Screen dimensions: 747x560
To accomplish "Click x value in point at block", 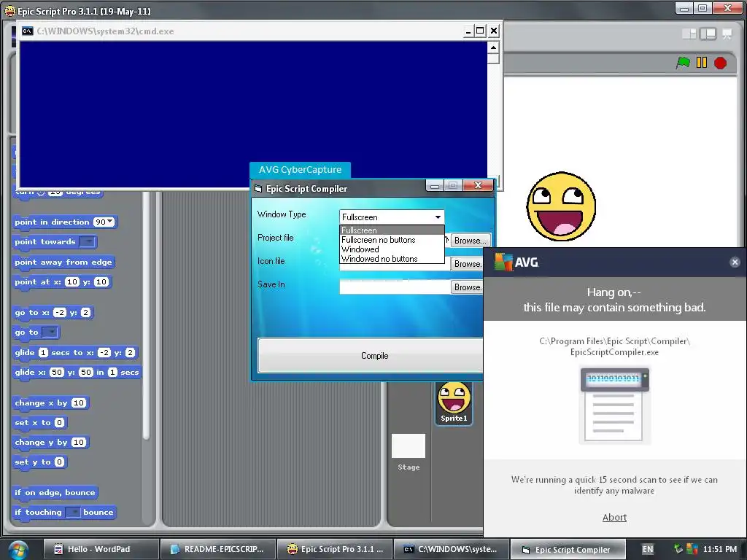I will [x=72, y=282].
